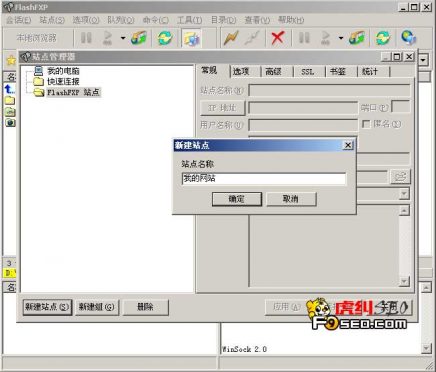Toggle the 匿名 anonymous checkbox
Screen dimensions: 436x372
pos(366,124)
